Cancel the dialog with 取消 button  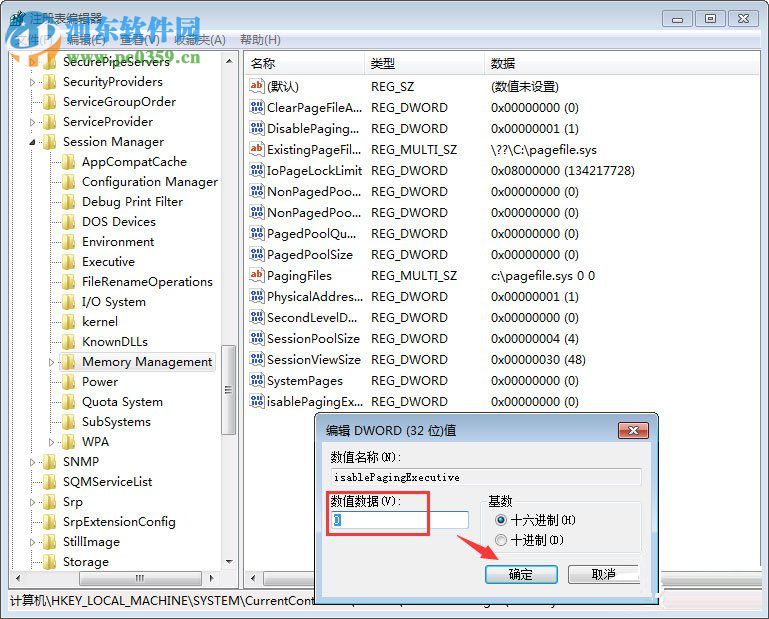[604, 574]
